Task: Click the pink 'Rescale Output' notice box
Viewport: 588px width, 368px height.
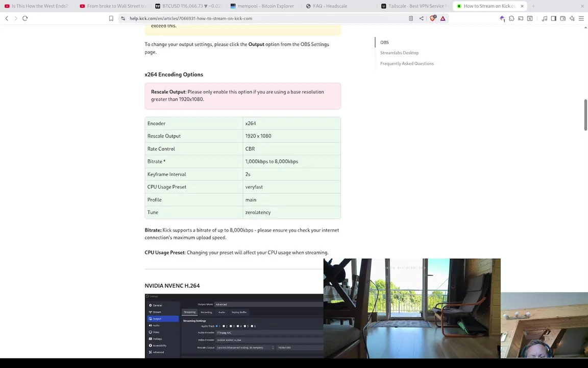Action: tap(242, 96)
